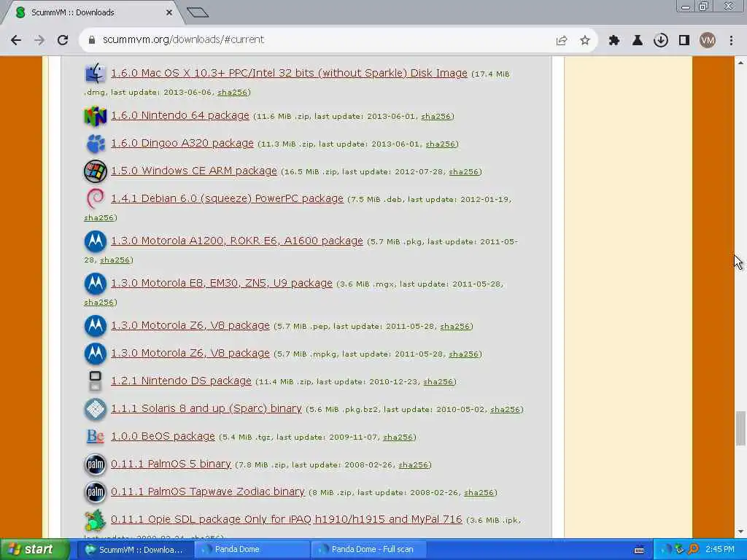747x560 pixels.
Task: Click the Motorola icon beside A1200 package
Action: click(x=96, y=241)
